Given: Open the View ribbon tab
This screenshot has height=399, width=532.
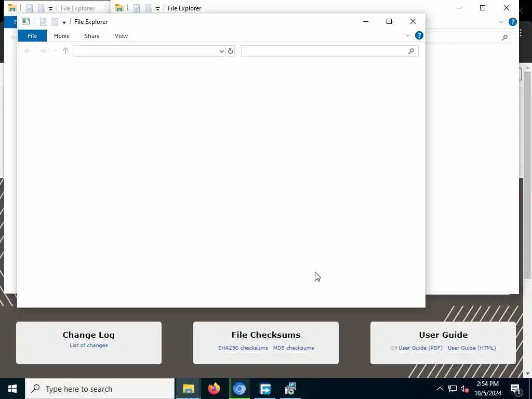Looking at the screenshot, I should (x=121, y=36).
